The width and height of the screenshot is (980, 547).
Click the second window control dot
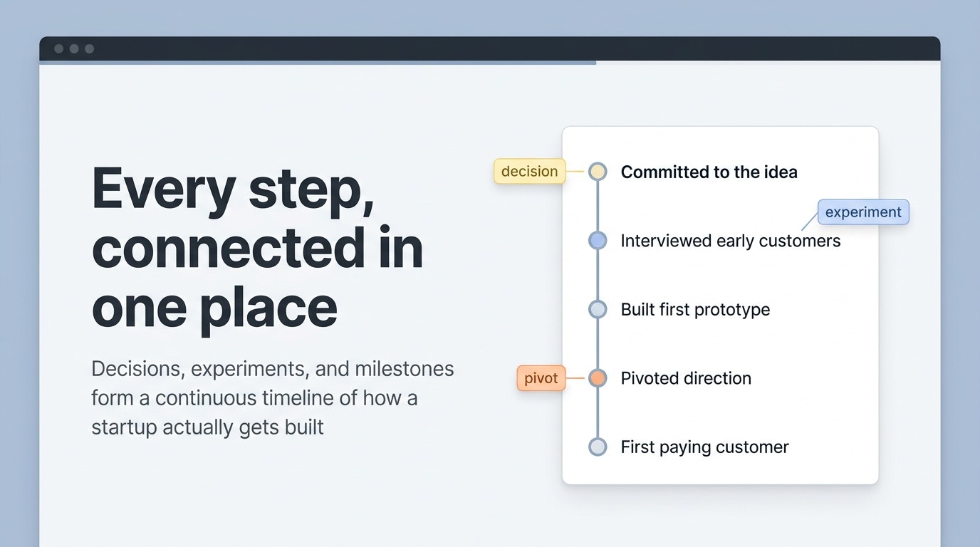pyautogui.click(x=74, y=48)
